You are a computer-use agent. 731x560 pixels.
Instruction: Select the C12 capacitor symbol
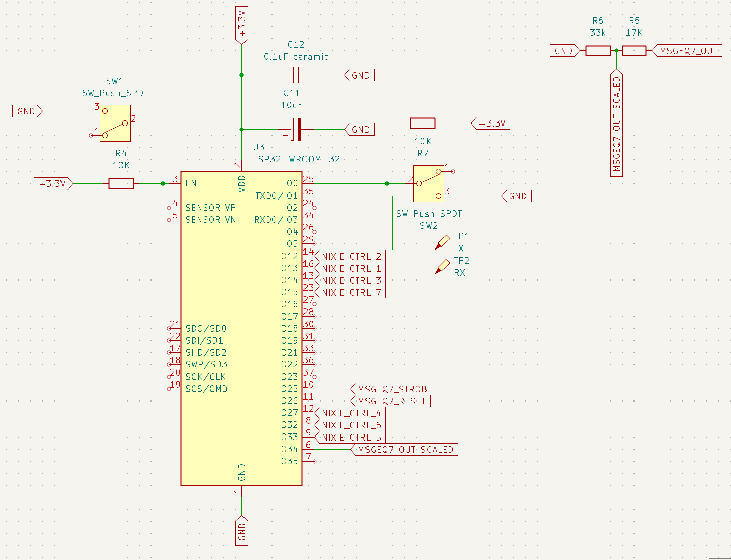point(296,75)
